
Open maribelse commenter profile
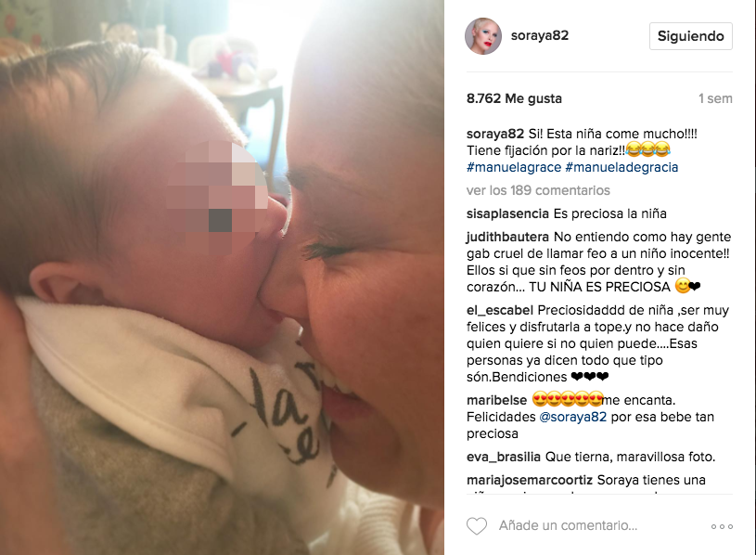click(496, 400)
